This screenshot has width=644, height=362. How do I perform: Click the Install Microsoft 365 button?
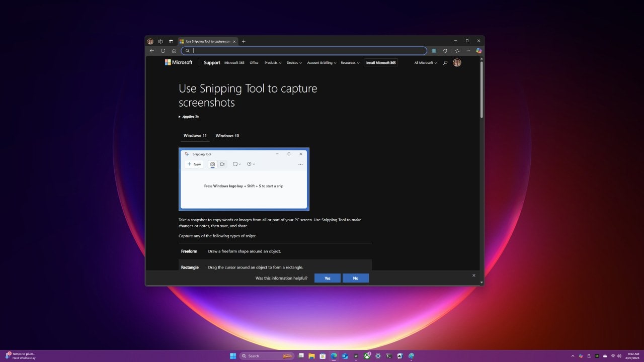click(380, 62)
